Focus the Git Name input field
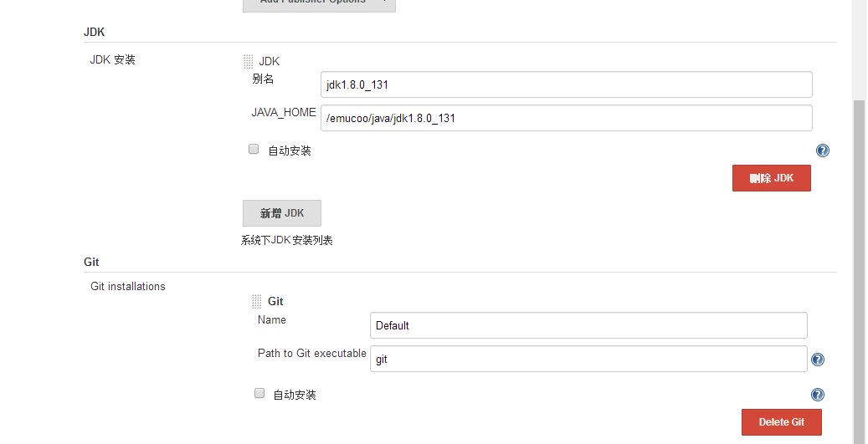The height and width of the screenshot is (444, 868). (588, 325)
